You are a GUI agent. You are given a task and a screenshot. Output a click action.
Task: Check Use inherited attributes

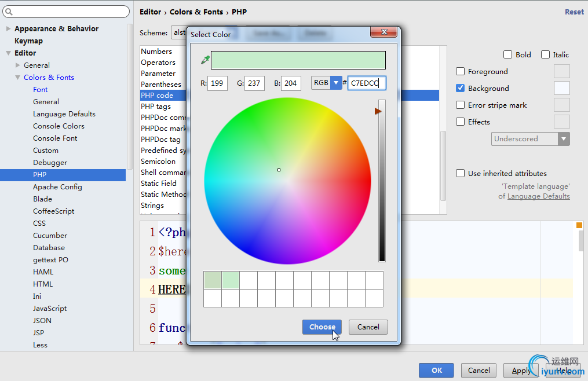460,173
